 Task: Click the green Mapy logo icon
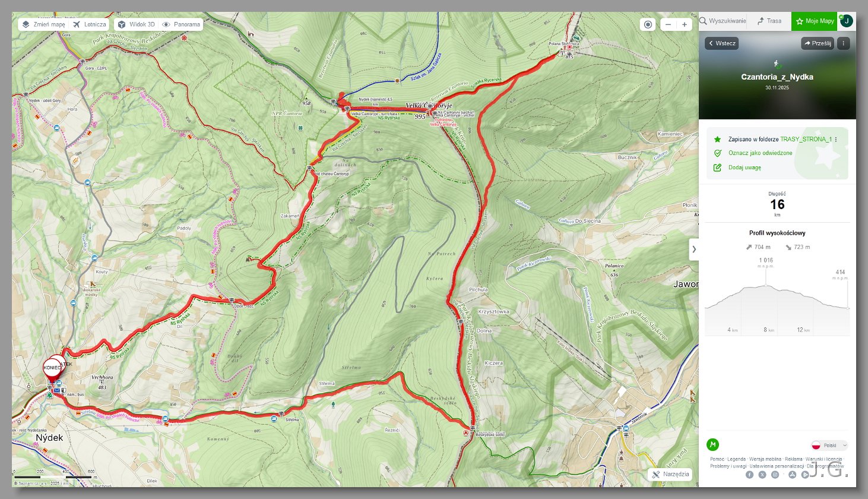(x=712, y=444)
